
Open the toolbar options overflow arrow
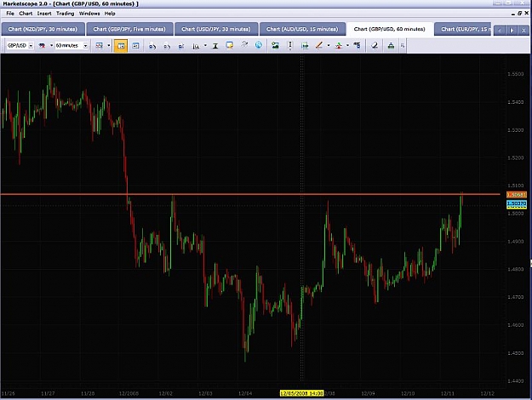click(403, 45)
